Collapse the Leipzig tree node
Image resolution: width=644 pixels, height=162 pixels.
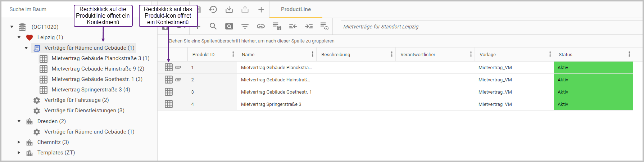pyautogui.click(x=19, y=37)
